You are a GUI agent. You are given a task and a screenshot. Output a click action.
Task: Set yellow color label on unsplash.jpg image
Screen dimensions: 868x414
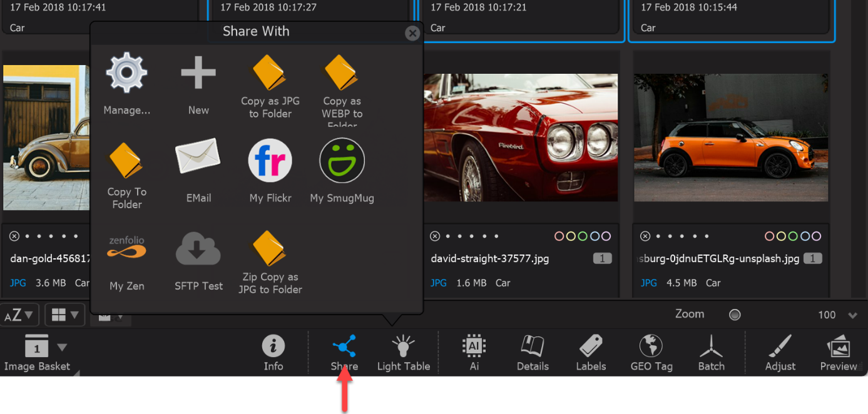click(x=782, y=236)
